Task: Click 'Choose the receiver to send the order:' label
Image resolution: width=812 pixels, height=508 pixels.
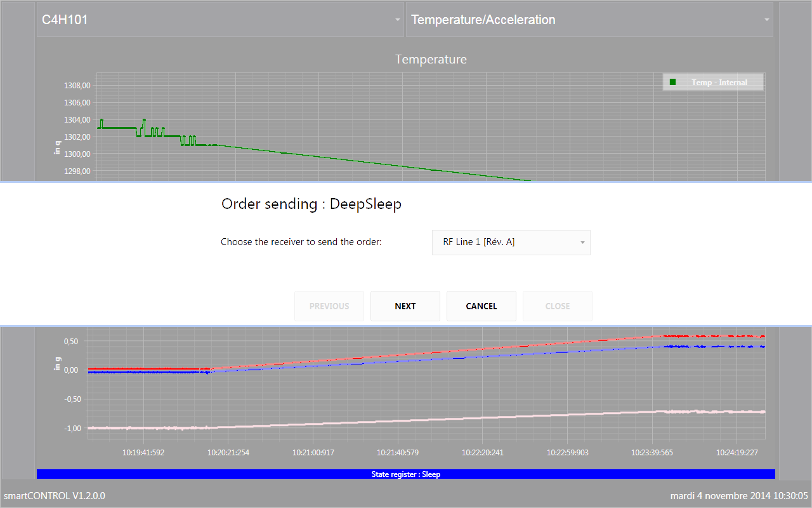Action: (x=301, y=242)
